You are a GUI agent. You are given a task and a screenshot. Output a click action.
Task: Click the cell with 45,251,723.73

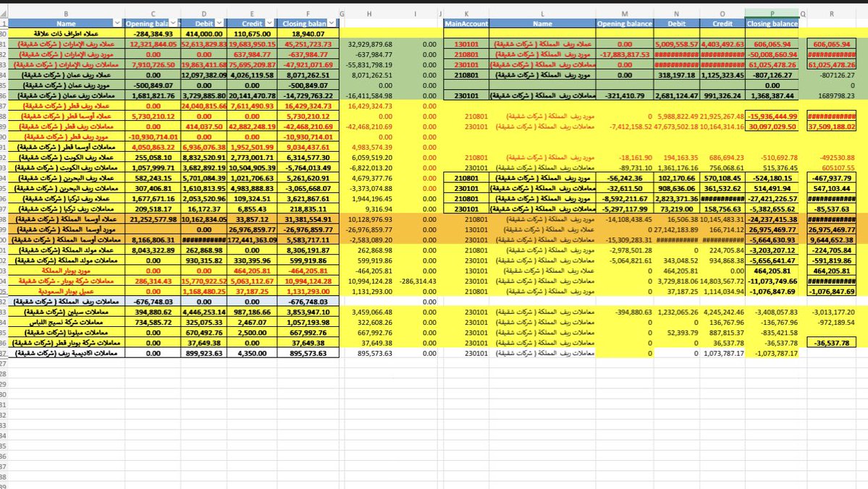(x=308, y=44)
